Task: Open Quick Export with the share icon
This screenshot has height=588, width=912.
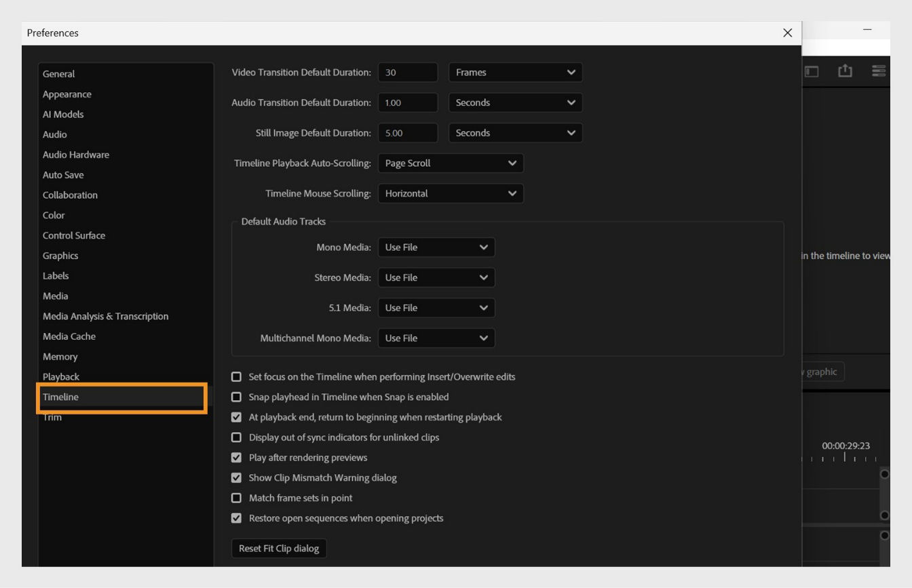Action: [845, 70]
